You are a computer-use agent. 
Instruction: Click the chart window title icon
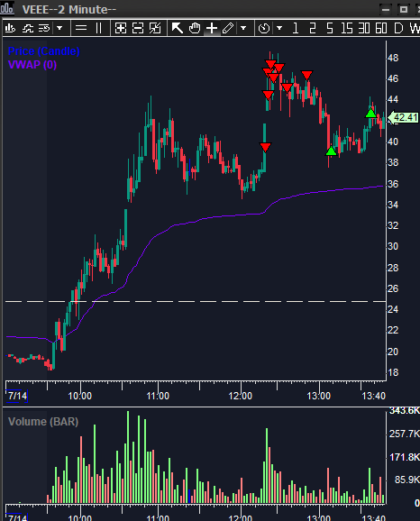pyautogui.click(x=7, y=8)
